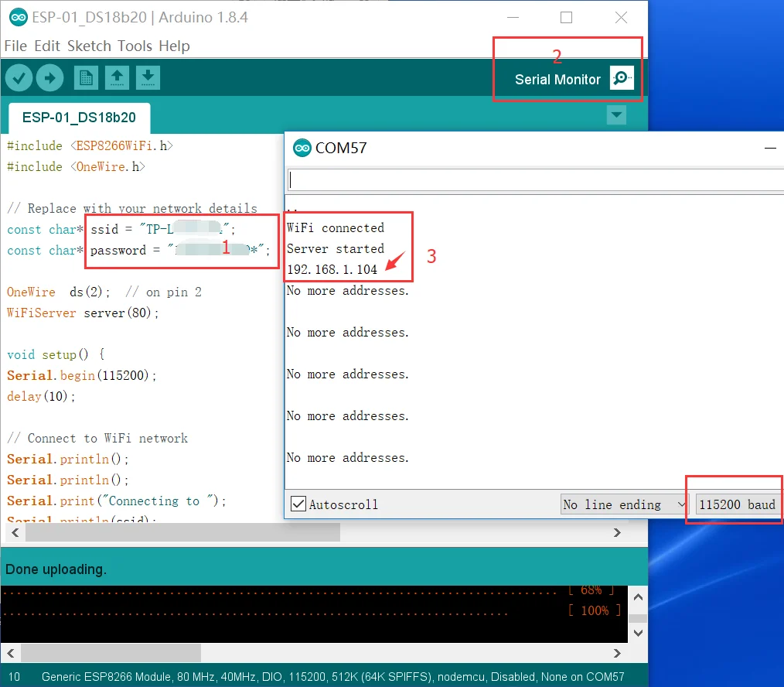Viewport: 784px width, 687px height.
Task: Select the ESP-01_DS18b20 sketch tab
Action: tap(79, 118)
